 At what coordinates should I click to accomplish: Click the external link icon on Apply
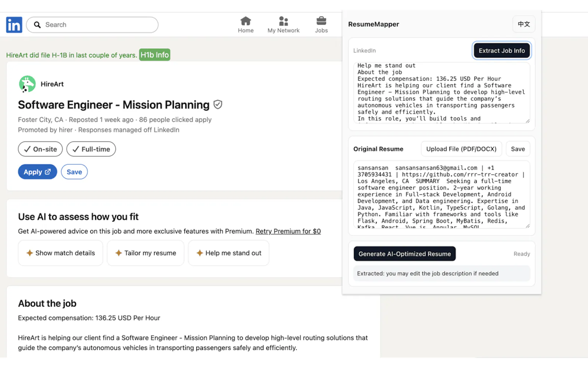pyautogui.click(x=48, y=172)
